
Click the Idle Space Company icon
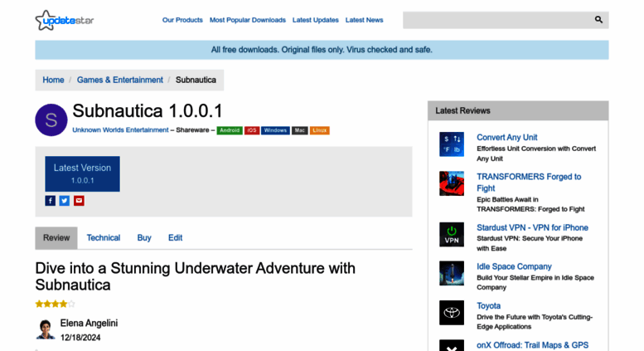tap(452, 273)
